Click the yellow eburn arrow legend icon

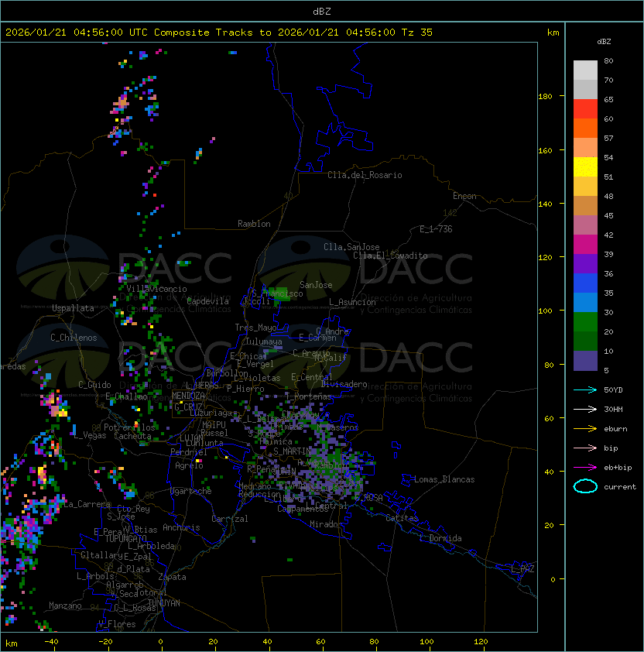[585, 429]
